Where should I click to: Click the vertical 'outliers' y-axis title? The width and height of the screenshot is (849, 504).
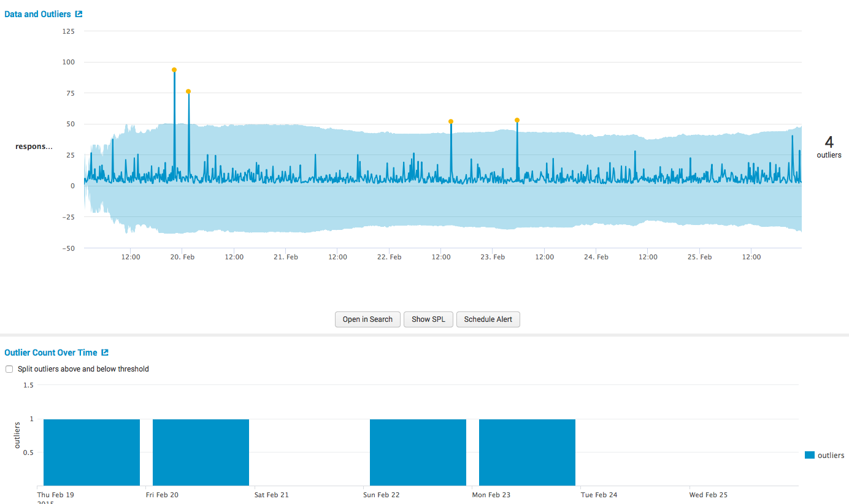pyautogui.click(x=17, y=435)
